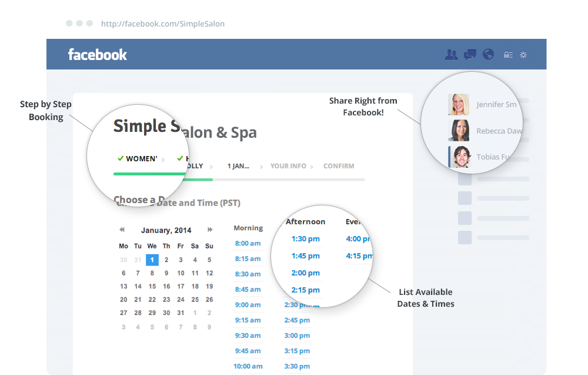Select the 9:15 am time slot
The height and width of the screenshot is (375, 588).
pyautogui.click(x=248, y=320)
